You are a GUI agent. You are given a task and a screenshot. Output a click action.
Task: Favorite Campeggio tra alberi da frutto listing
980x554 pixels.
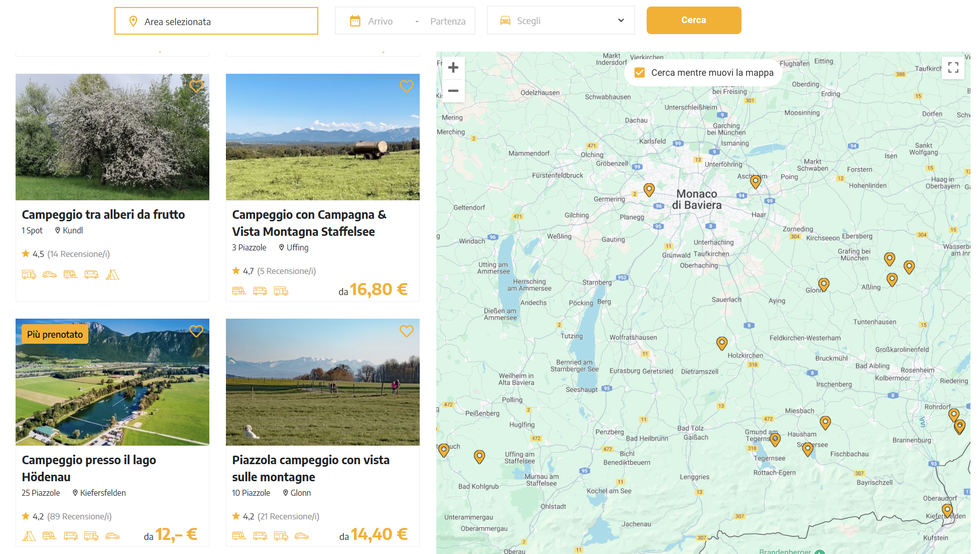point(196,86)
